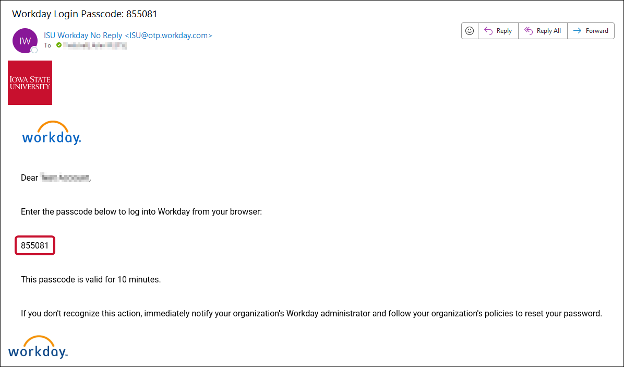Click the green presence dot by recipient
Viewport: 624px width, 368px height.
pos(59,45)
